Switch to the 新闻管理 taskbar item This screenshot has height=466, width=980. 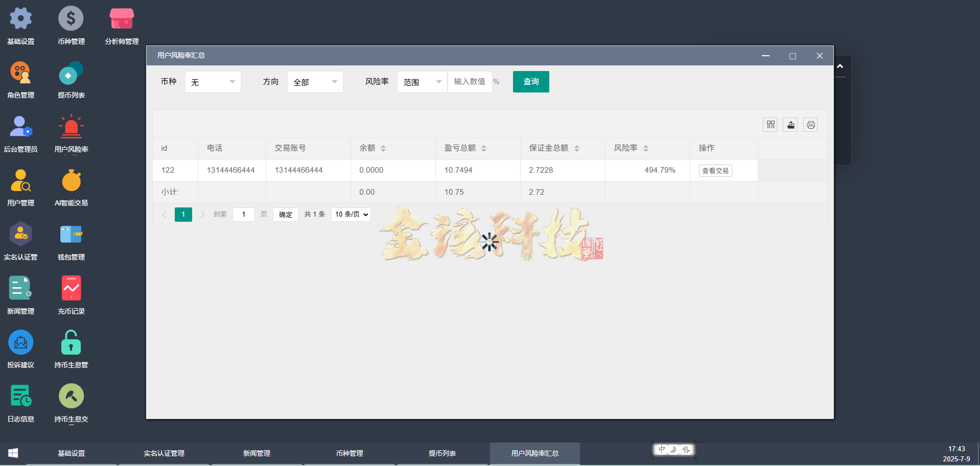[257, 453]
